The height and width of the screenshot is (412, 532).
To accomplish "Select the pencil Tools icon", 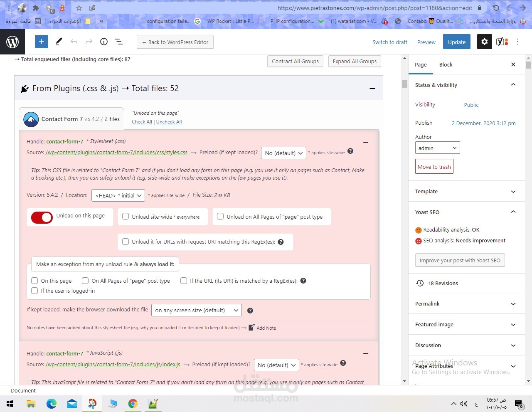I will pos(59,42).
